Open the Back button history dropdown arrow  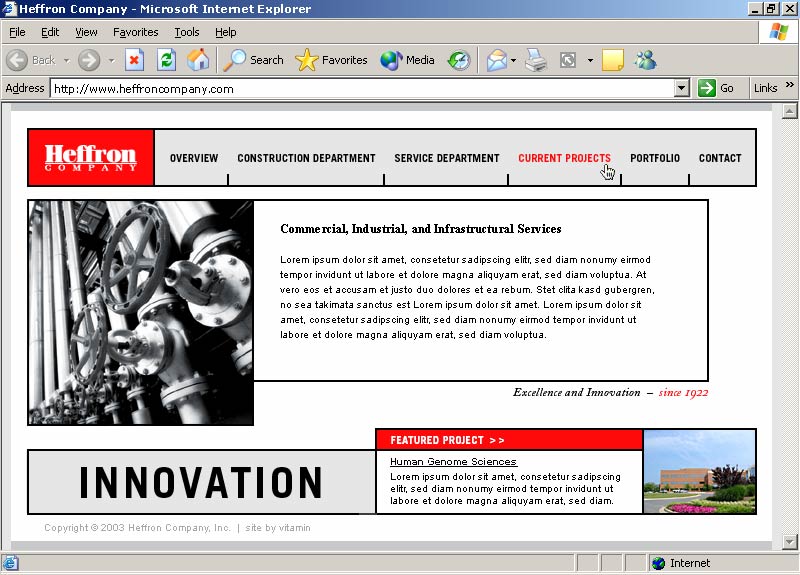(x=66, y=60)
